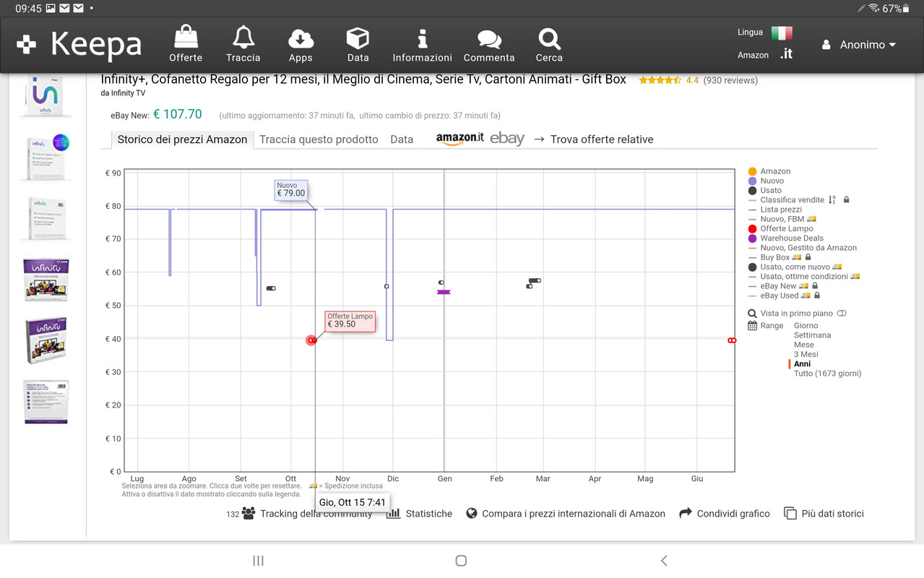The height and width of the screenshot is (578, 924).
Task: Toggle Vista in primo piano switch
Action: (x=842, y=314)
